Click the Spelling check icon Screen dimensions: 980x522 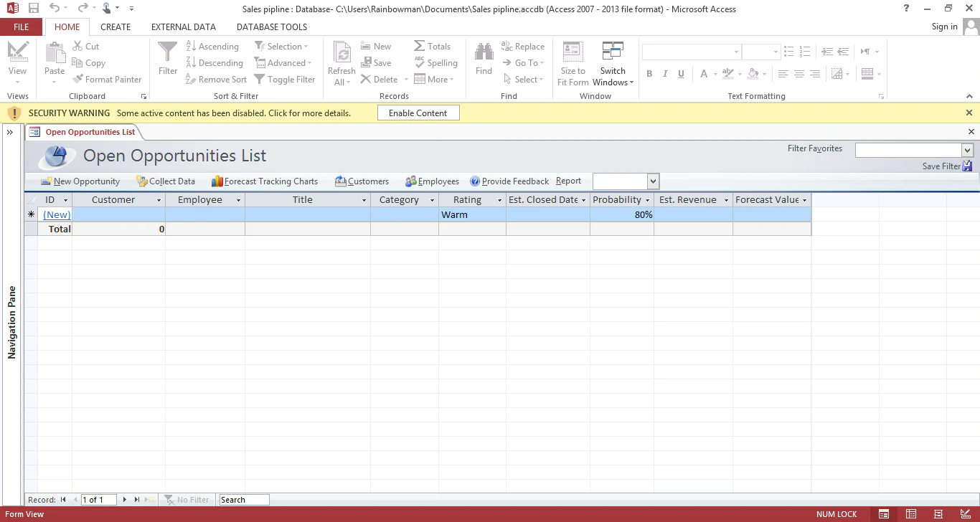(x=420, y=62)
